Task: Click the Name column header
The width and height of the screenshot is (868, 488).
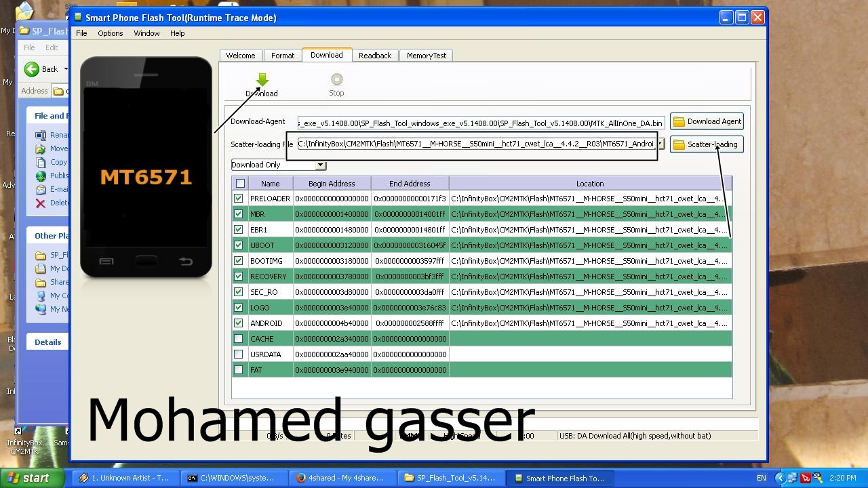Action: (271, 184)
